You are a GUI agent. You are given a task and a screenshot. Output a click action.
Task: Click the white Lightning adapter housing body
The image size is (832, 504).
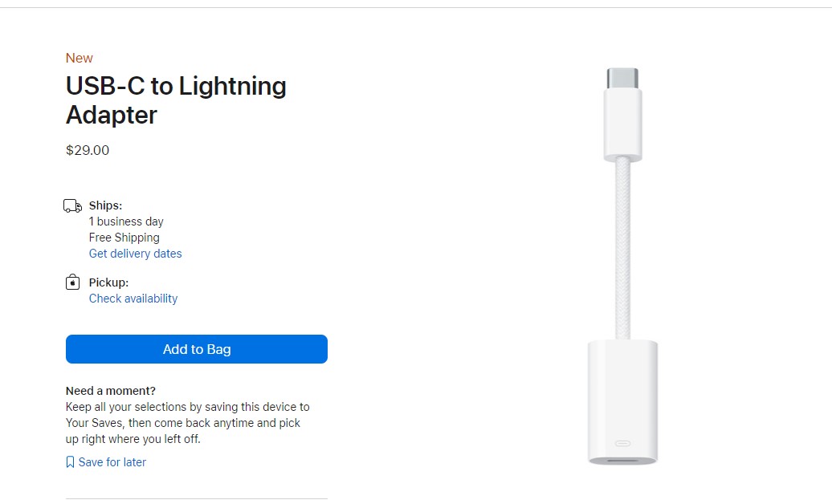(x=622, y=393)
